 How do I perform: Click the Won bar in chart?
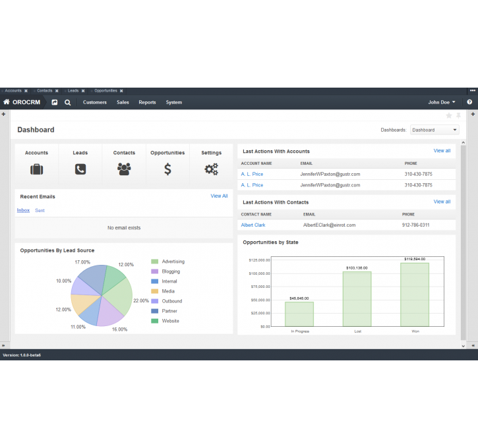(x=415, y=294)
